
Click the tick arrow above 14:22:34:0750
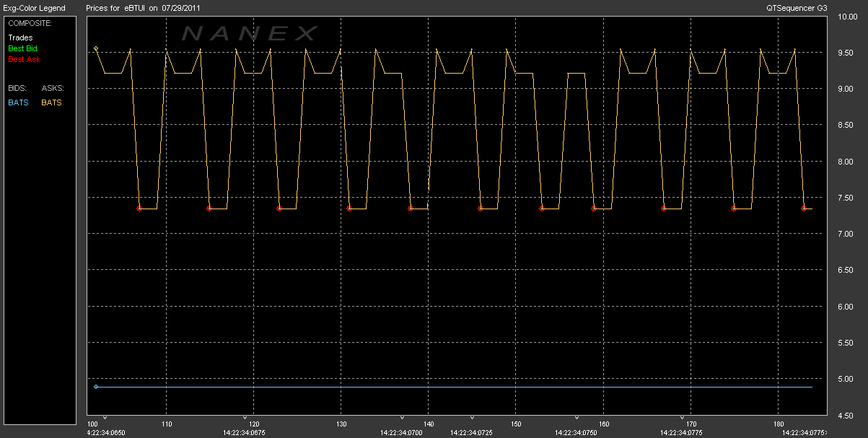577,418
